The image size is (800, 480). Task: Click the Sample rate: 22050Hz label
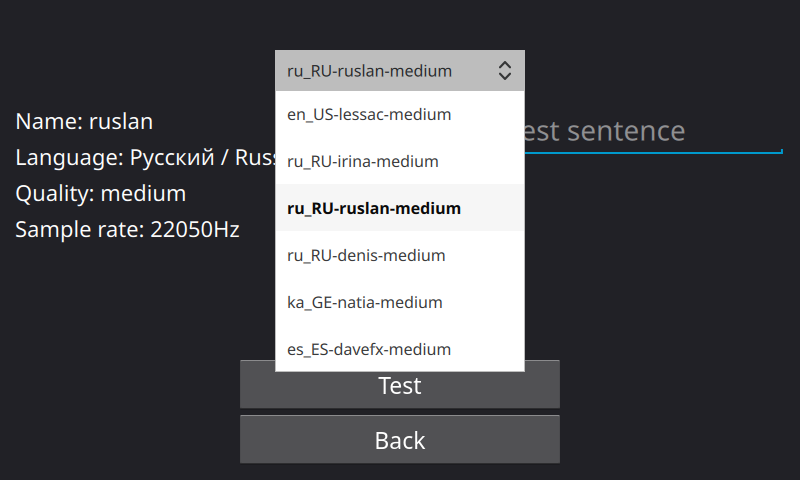(127, 230)
